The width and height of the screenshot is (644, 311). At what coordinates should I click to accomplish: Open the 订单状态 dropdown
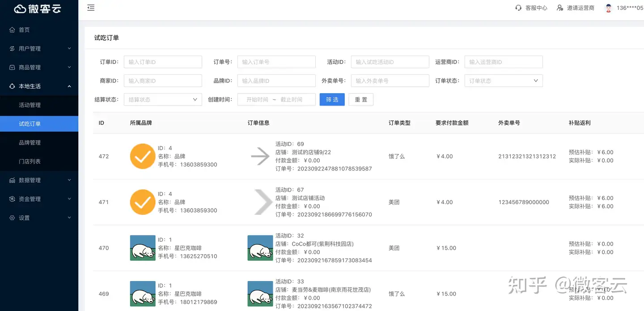tap(504, 81)
